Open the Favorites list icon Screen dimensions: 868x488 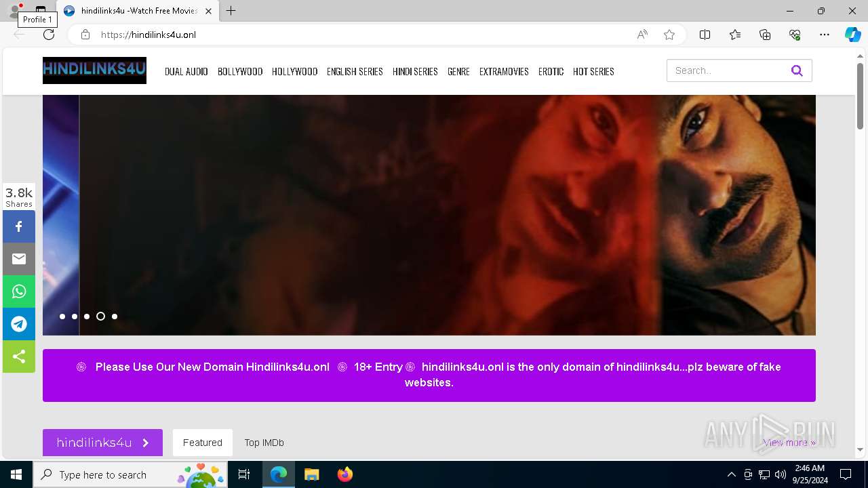pyautogui.click(x=735, y=35)
